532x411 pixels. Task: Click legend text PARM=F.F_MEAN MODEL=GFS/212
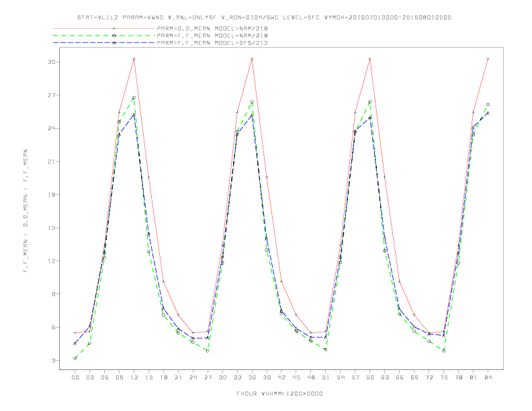pos(212,43)
